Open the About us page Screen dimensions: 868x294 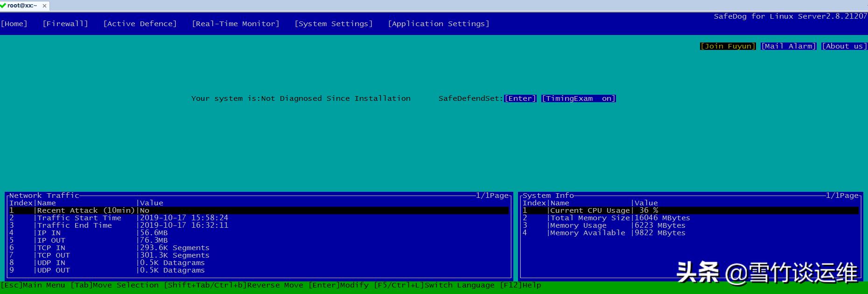click(844, 46)
